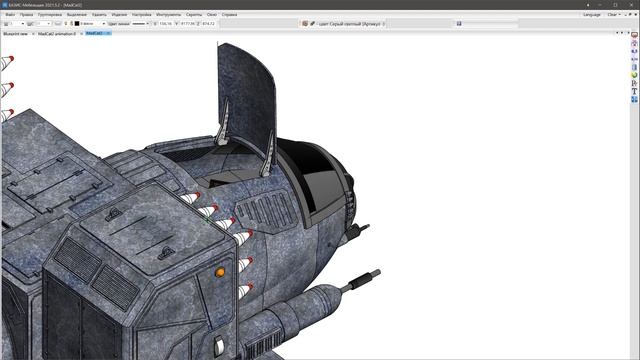This screenshot has width=640, height=360.
Task: Click the X coordinate field
Action: point(165,24)
